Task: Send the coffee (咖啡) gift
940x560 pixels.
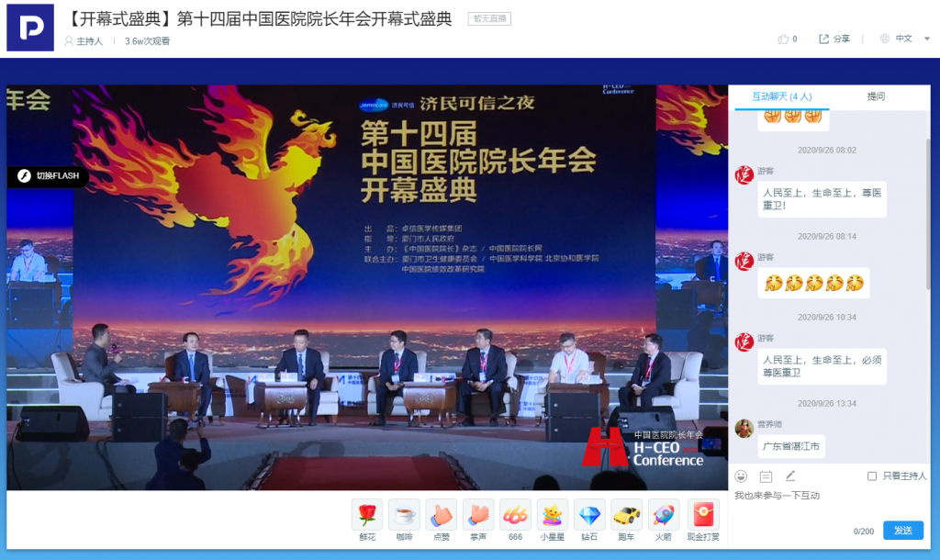Action: tap(404, 515)
